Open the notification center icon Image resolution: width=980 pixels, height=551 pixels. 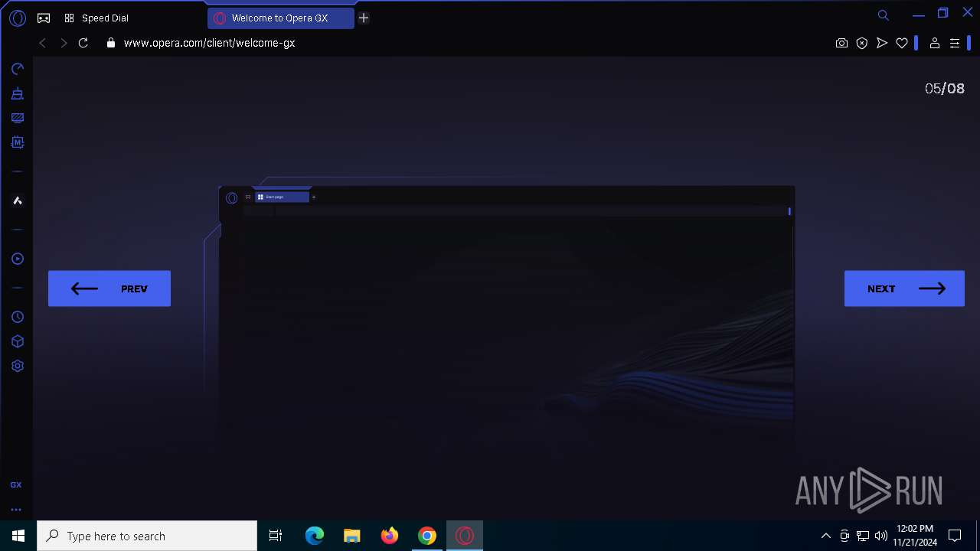[955, 536]
